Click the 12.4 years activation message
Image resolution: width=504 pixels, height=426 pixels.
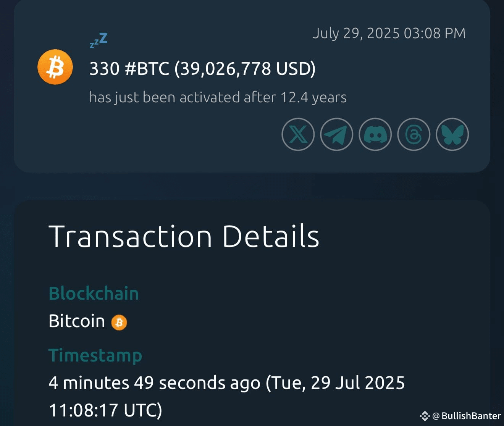coord(217,97)
